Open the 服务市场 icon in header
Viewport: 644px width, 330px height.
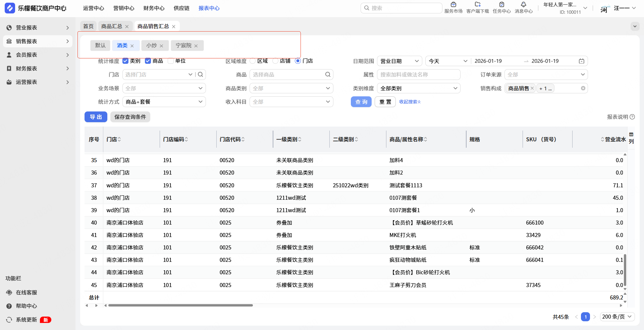pos(453,5)
